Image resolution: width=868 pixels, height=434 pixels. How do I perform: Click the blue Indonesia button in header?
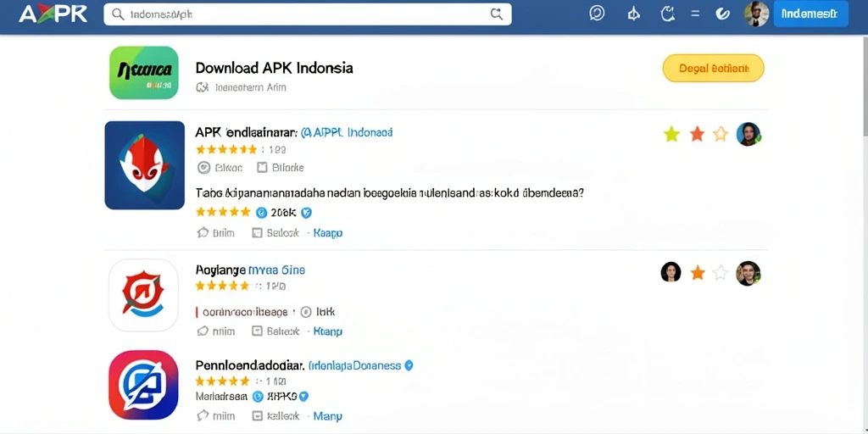(x=810, y=14)
